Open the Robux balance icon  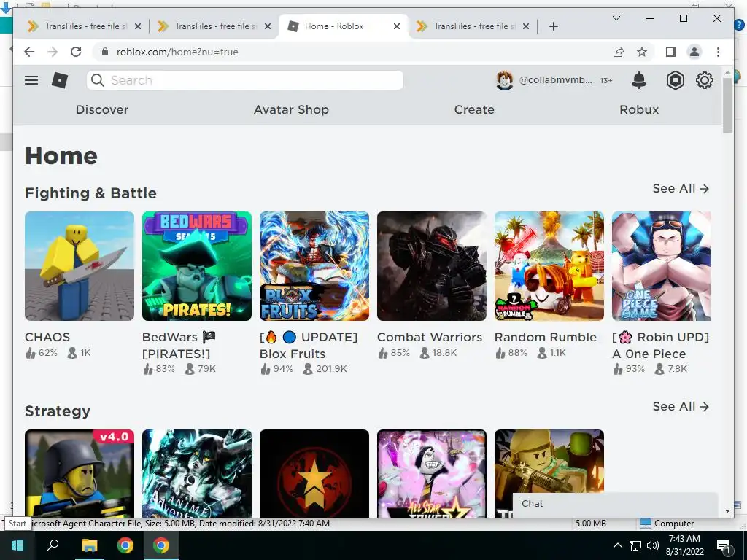point(675,80)
